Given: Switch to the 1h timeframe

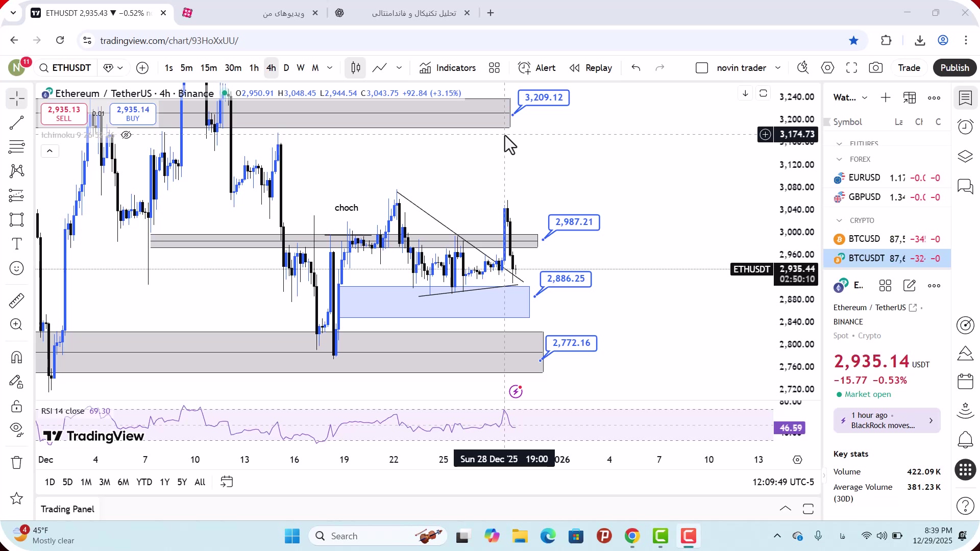Looking at the screenshot, I should (254, 68).
